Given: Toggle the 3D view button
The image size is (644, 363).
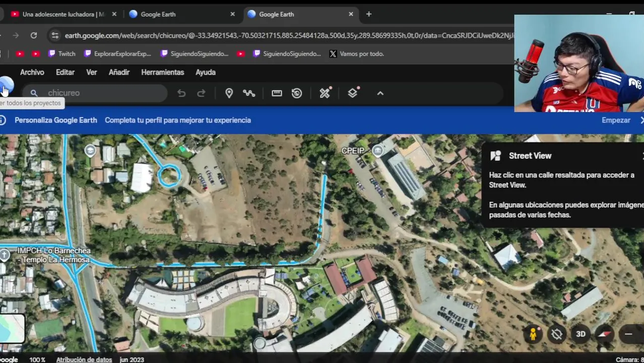Looking at the screenshot, I should 581,334.
